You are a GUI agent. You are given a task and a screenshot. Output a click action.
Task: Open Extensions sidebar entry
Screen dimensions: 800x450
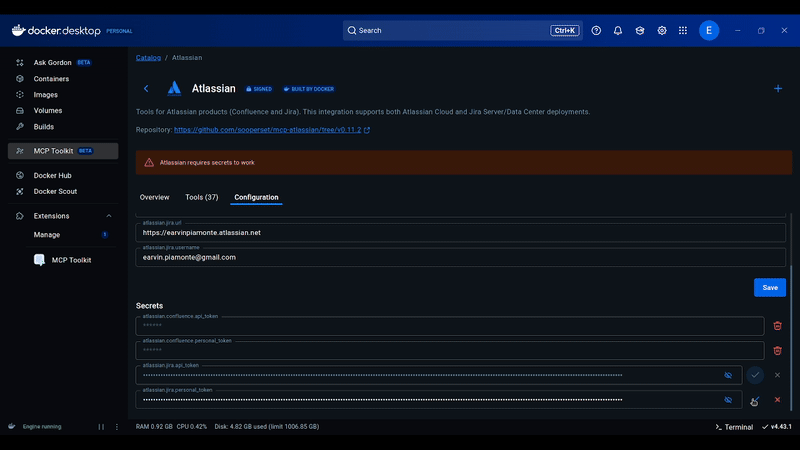[51, 216]
